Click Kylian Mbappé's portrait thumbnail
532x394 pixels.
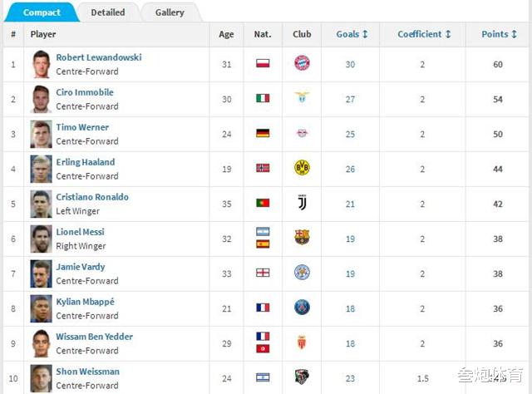pos(41,308)
